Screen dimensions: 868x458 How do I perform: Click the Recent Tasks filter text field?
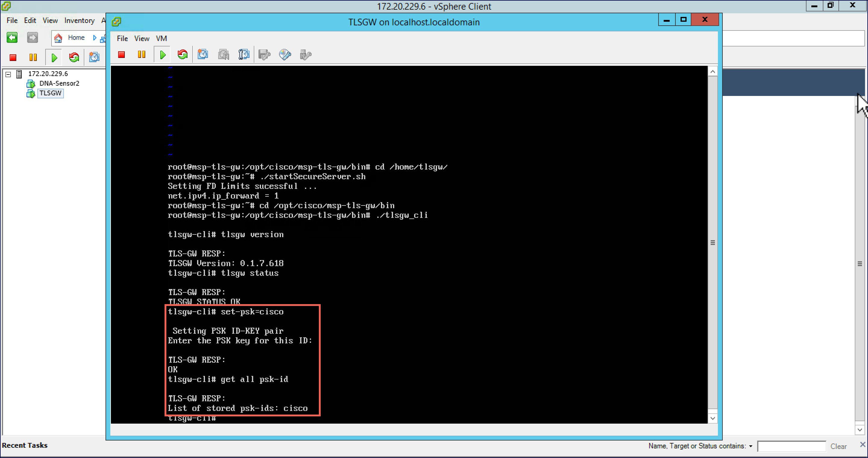tap(791, 446)
